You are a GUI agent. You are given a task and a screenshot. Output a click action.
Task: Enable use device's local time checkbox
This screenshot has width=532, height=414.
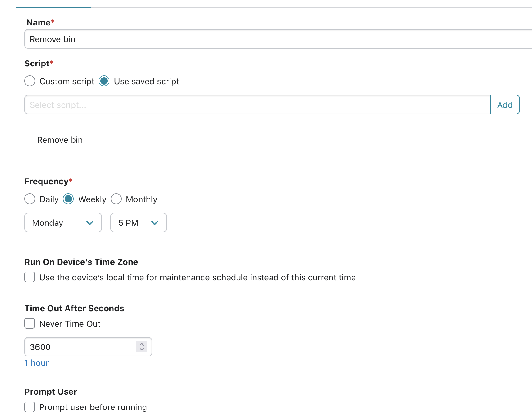point(30,277)
